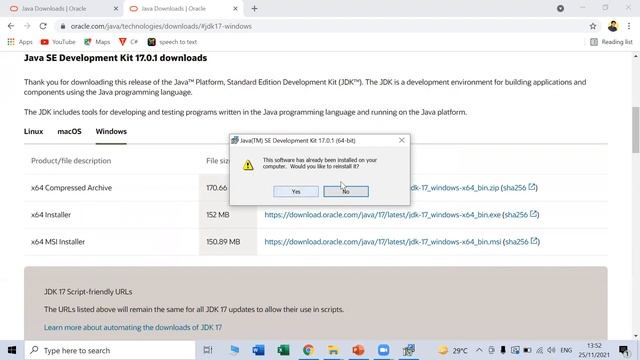Viewport: 640px width, 360px height.
Task: Open the Maps bookmark
Action: coord(97,42)
